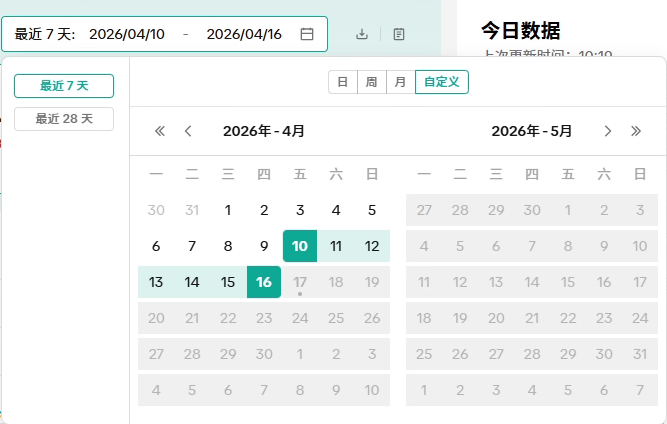The height and width of the screenshot is (424, 667).
Task: Click the end date 2026/04/16 field
Action: pos(244,34)
